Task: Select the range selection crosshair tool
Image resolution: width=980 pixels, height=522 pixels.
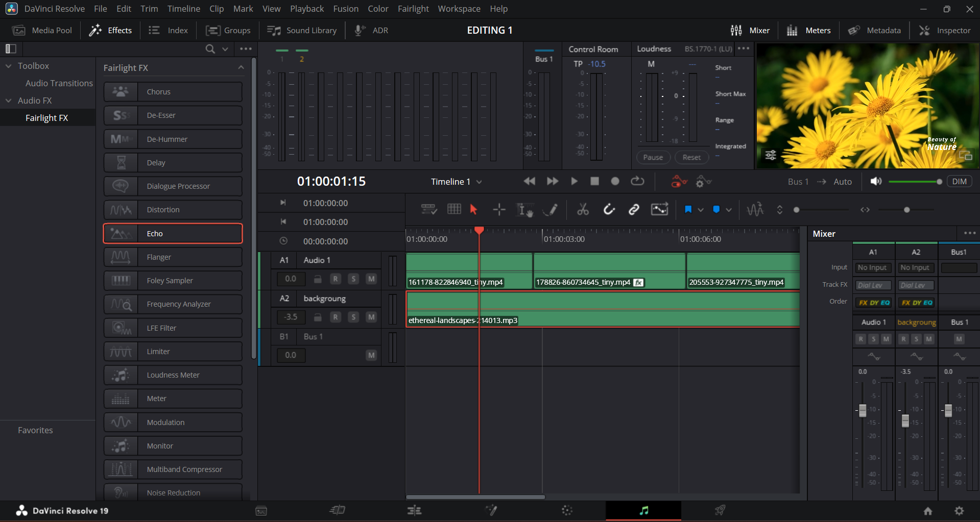Action: 499,209
